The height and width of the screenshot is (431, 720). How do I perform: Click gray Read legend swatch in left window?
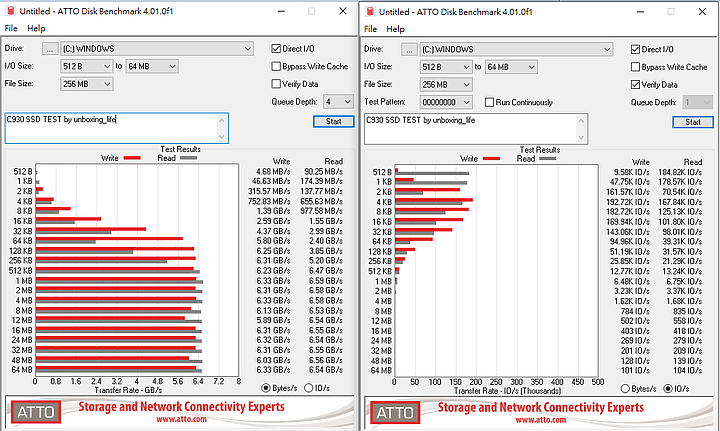point(189,158)
